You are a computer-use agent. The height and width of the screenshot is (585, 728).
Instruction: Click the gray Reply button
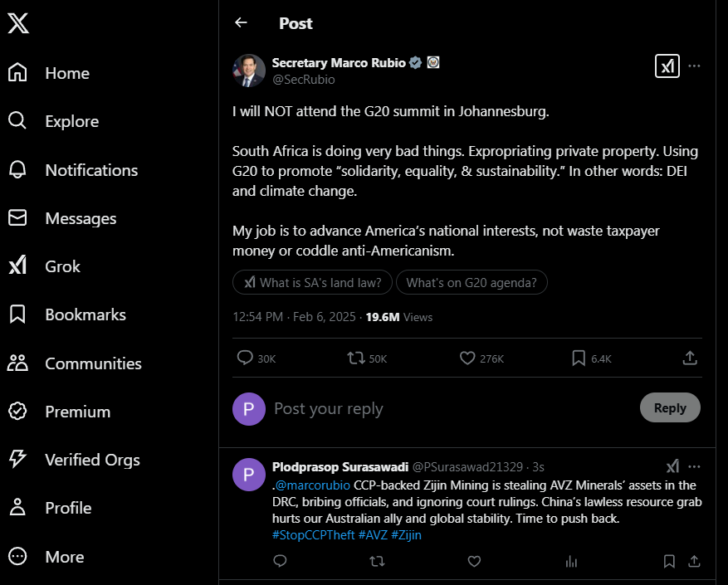(670, 407)
